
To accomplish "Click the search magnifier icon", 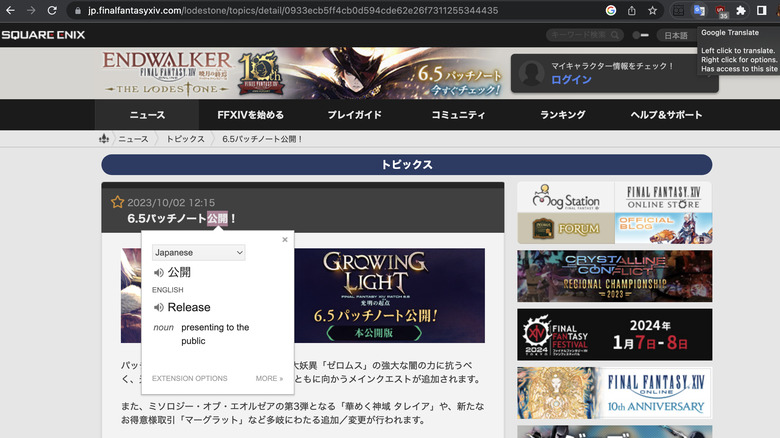I will (615, 35).
